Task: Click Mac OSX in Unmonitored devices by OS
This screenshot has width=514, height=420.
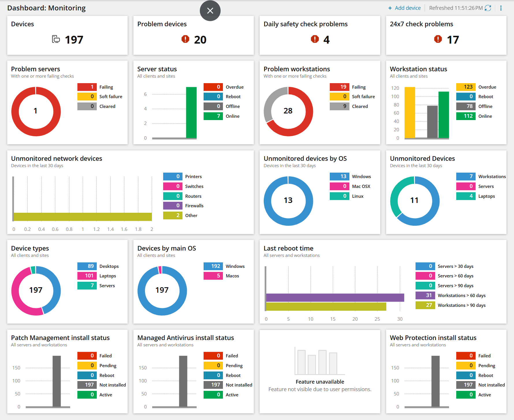Action: coord(350,186)
